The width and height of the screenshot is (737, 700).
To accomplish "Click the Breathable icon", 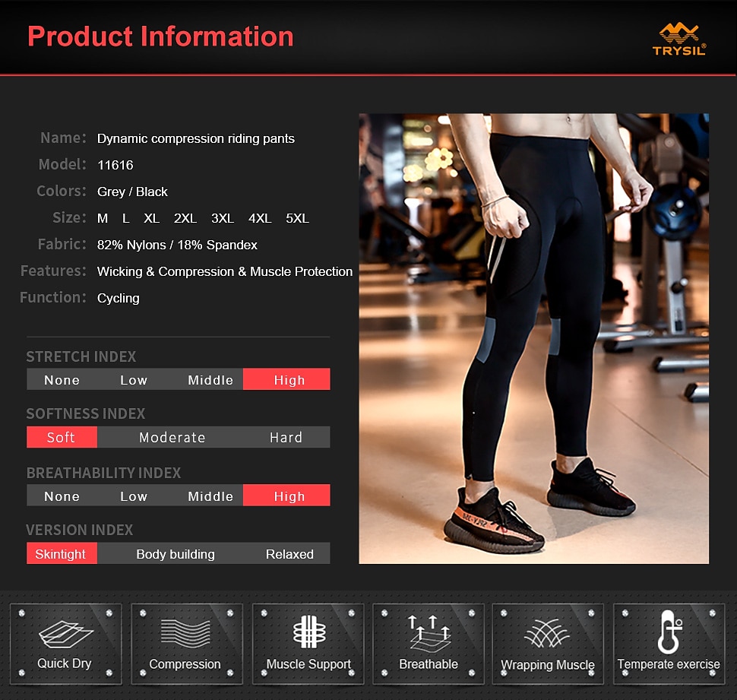I will [x=428, y=643].
